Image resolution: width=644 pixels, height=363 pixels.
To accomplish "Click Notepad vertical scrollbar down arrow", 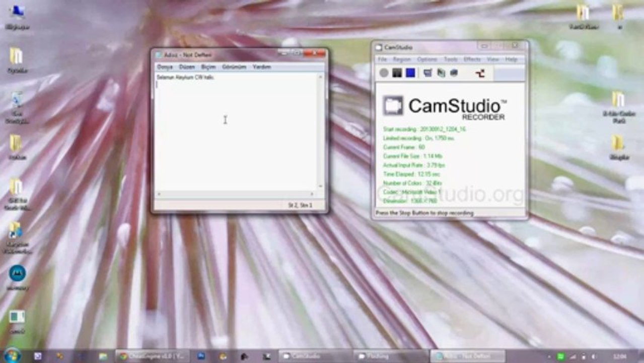I will click(320, 187).
